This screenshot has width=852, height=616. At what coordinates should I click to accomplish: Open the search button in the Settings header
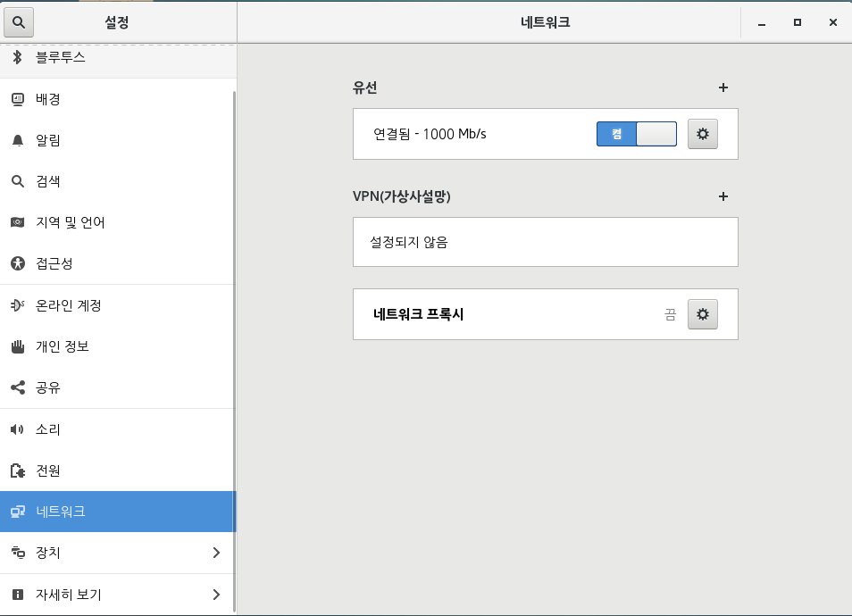click(19, 22)
